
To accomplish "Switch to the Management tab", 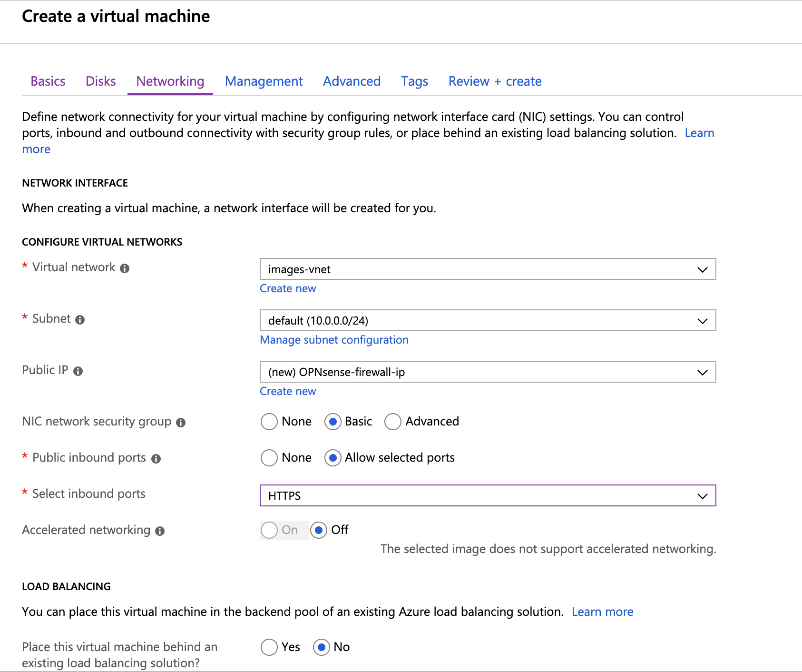I will [x=264, y=81].
